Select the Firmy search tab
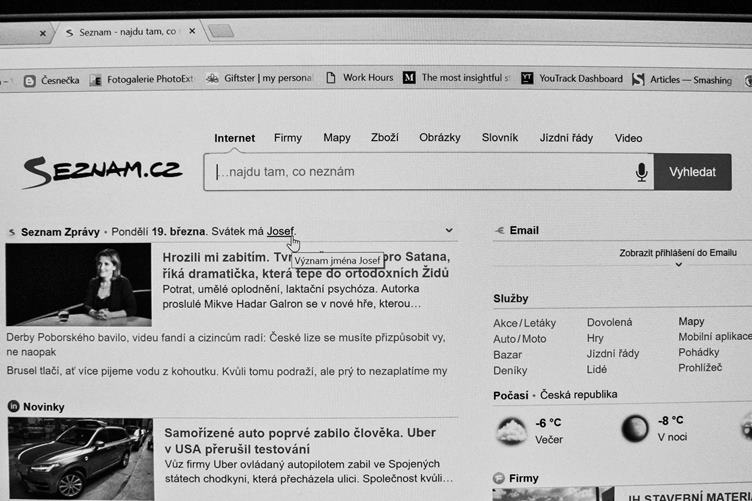The image size is (752, 501). [288, 138]
